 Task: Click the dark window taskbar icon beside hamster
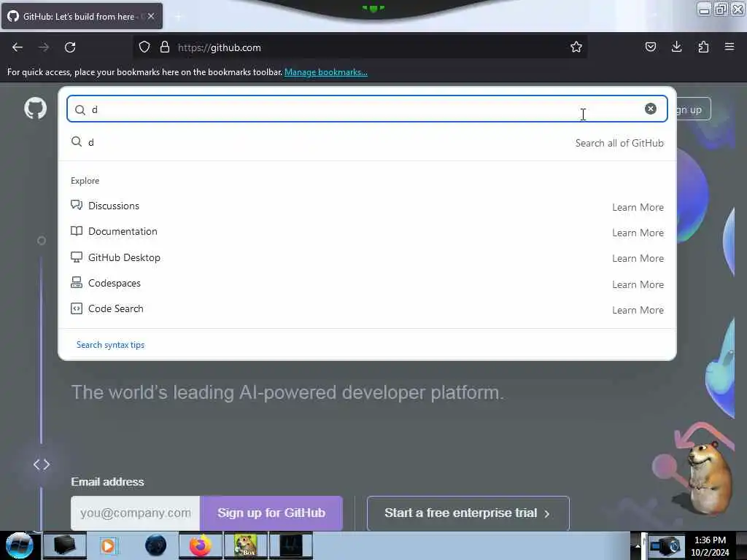pos(291,545)
